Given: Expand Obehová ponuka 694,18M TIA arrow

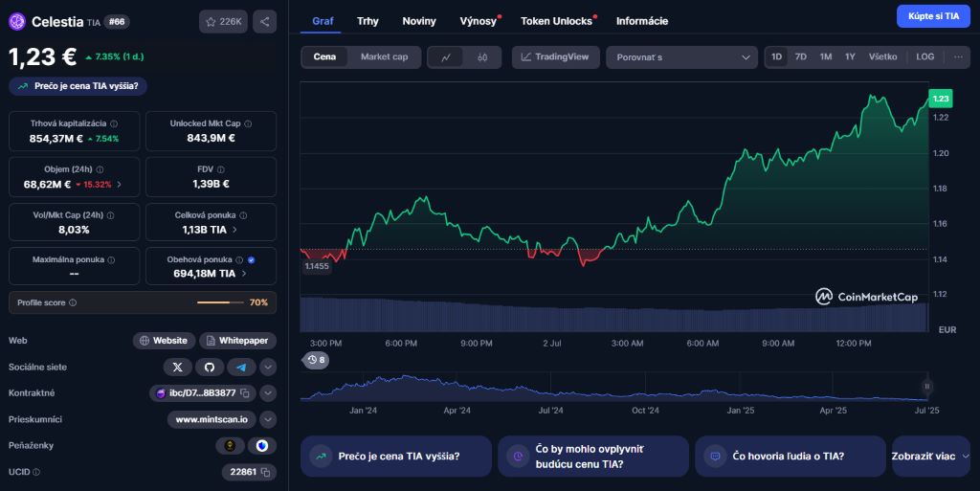Looking at the screenshot, I should click(x=244, y=274).
